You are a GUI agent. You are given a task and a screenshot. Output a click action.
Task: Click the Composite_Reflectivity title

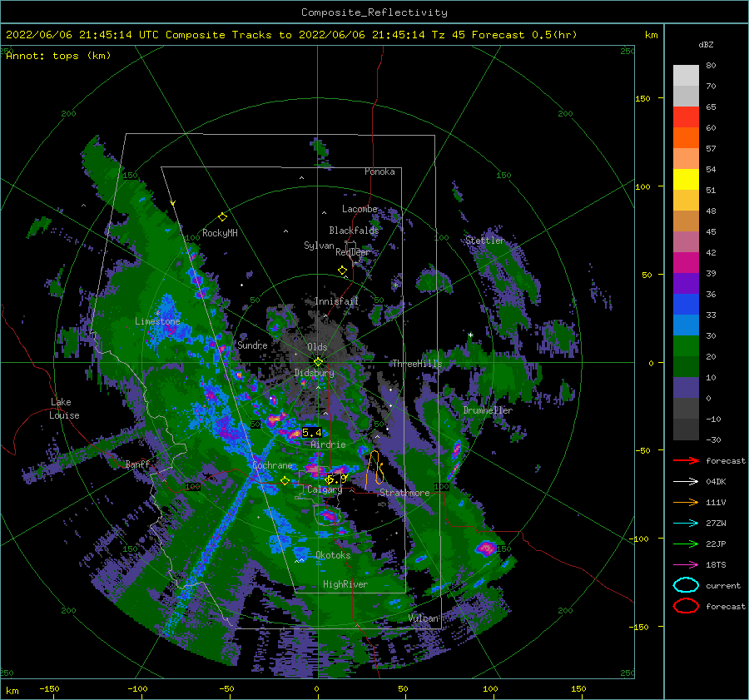tap(374, 12)
